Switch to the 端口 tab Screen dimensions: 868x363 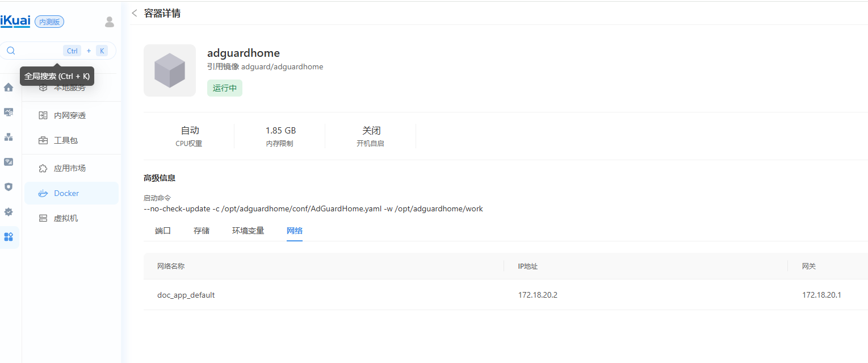click(x=163, y=231)
